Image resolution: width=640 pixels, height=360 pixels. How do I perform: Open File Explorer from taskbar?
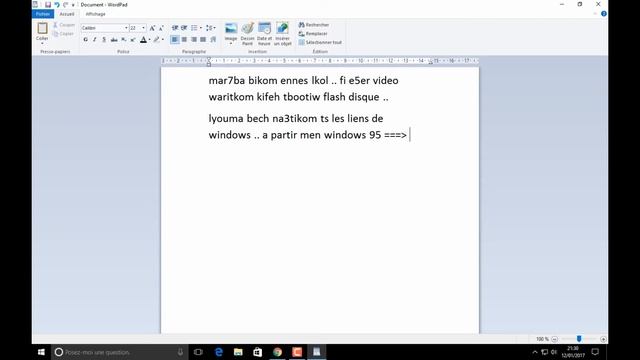tap(238, 352)
